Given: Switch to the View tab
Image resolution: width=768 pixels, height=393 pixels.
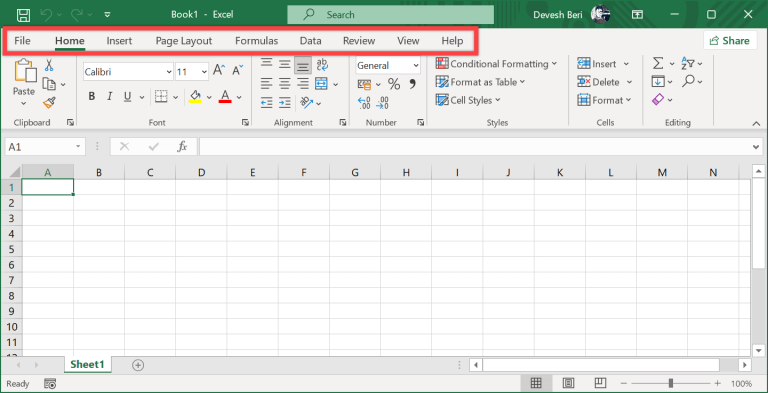Looking at the screenshot, I should tap(408, 41).
